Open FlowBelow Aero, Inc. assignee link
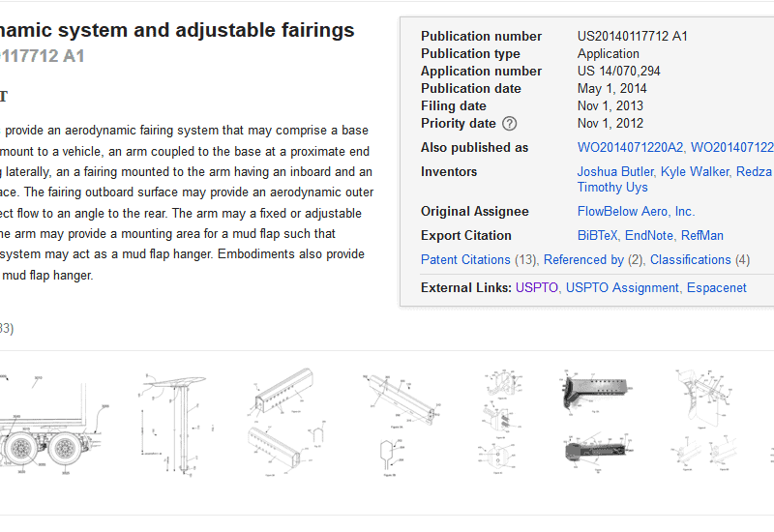Screen dimensions: 774x532 click(636, 211)
